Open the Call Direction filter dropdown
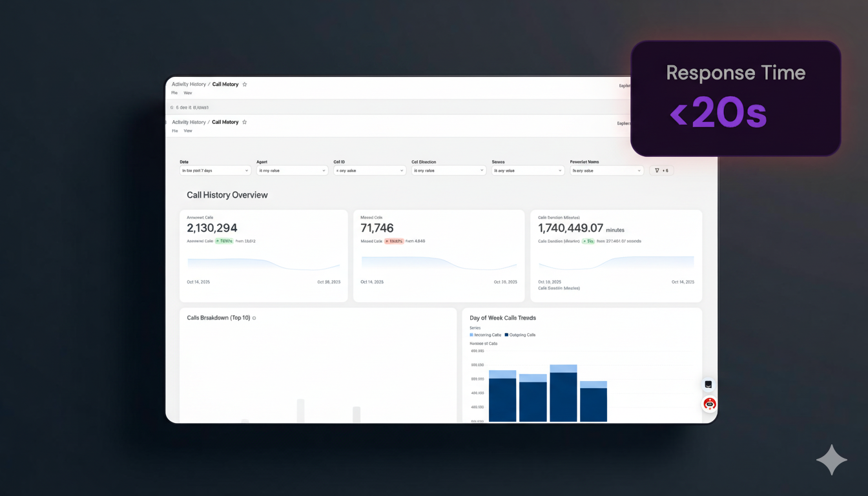 (448, 170)
